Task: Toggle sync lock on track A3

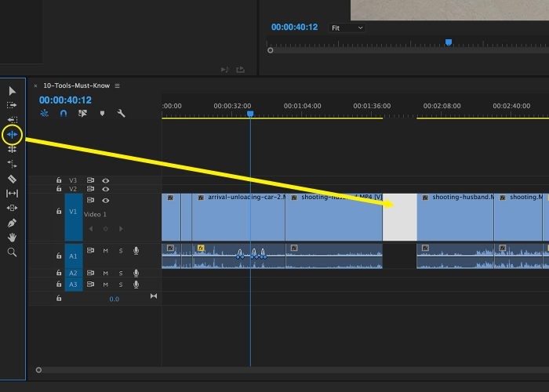Action: 90,284
